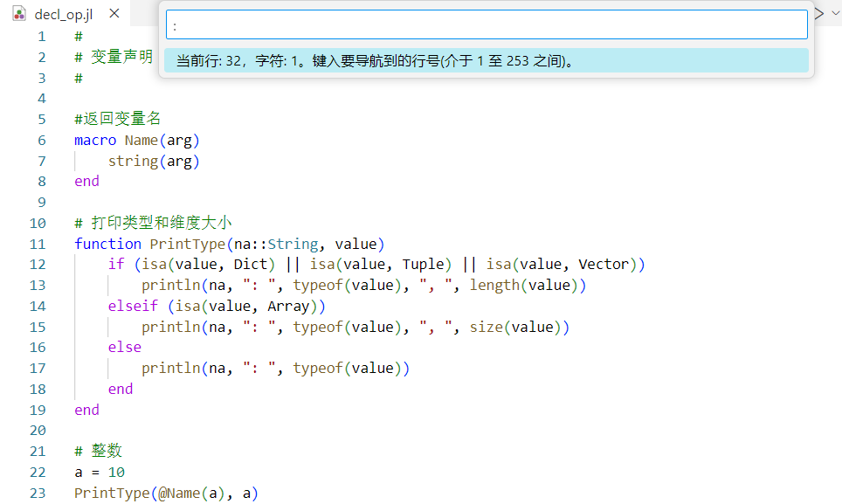Click the comment '#返回变量名'
This screenshot has height=504, width=842.
coord(117,119)
